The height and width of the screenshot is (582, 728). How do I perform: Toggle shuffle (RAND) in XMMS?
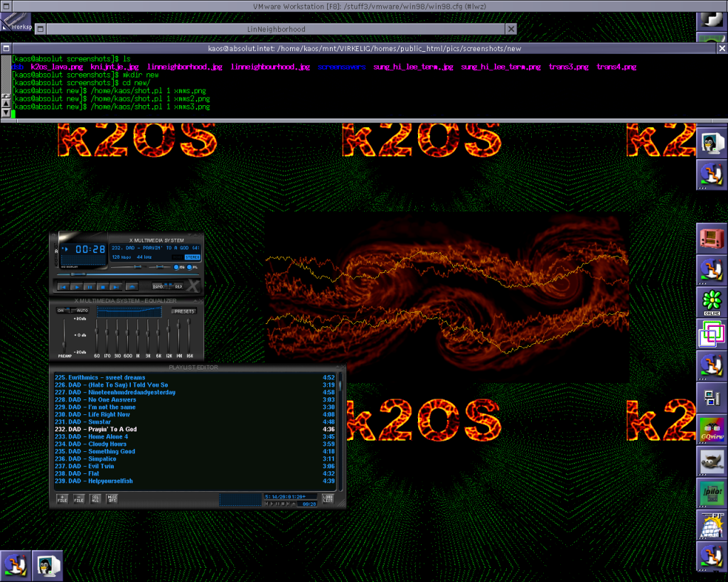[160, 286]
